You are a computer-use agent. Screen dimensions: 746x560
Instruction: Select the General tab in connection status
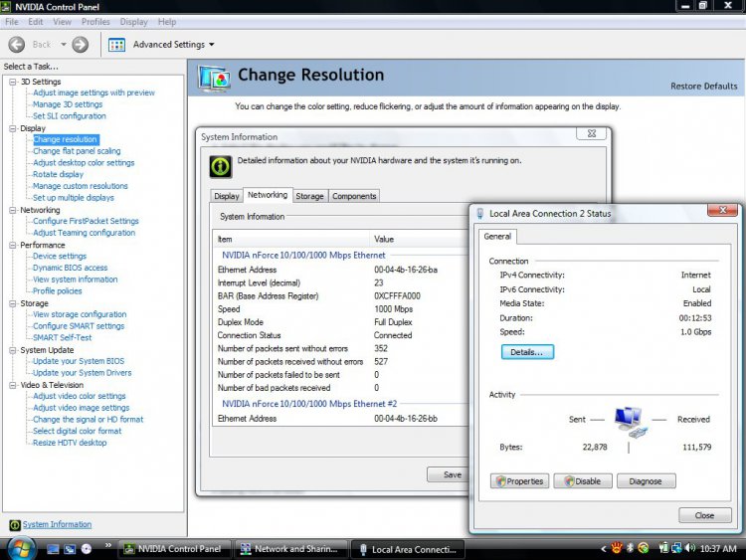pyautogui.click(x=497, y=237)
